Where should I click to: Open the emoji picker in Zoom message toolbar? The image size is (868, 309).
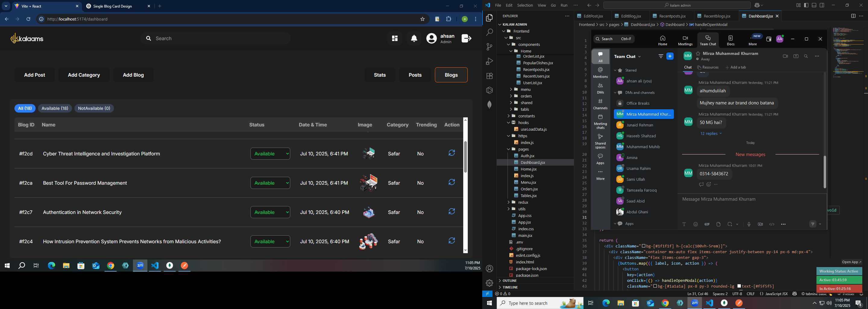pos(696,224)
